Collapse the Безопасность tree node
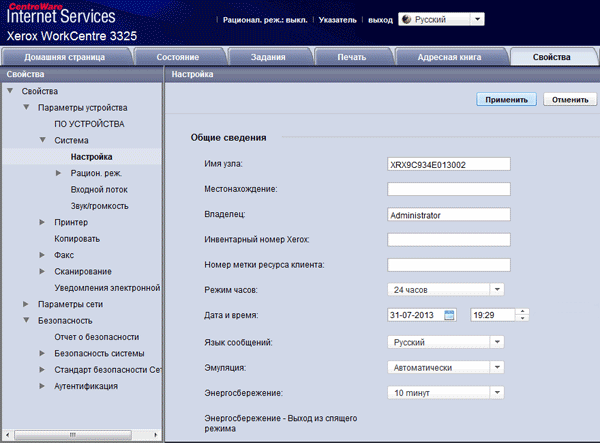This screenshot has width=600, height=443. pos(26,320)
